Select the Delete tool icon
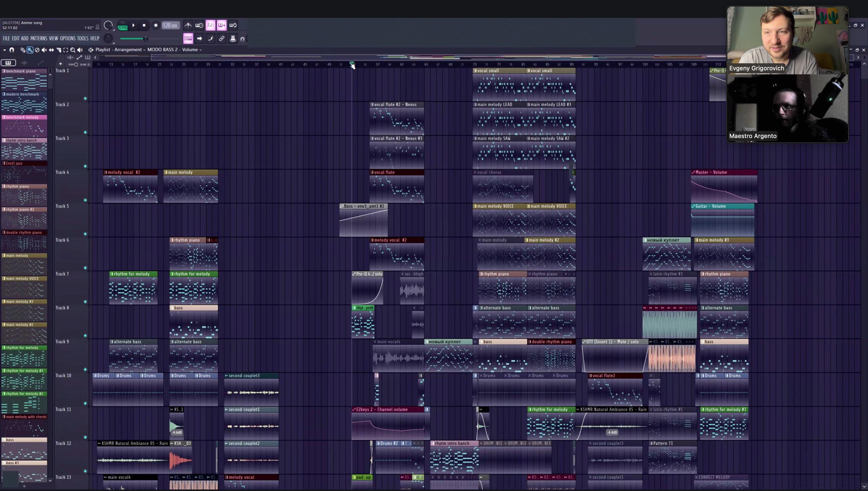The width and height of the screenshot is (868, 491). point(37,50)
